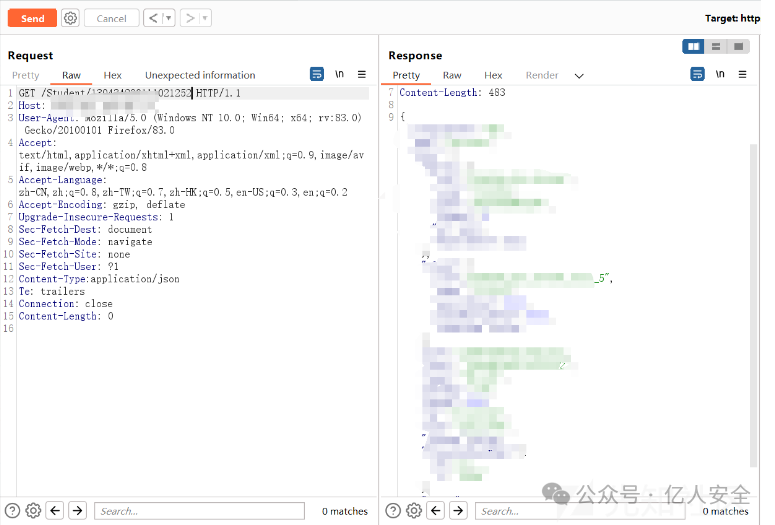Click the Send request button
The image size is (775, 525).
tap(32, 18)
